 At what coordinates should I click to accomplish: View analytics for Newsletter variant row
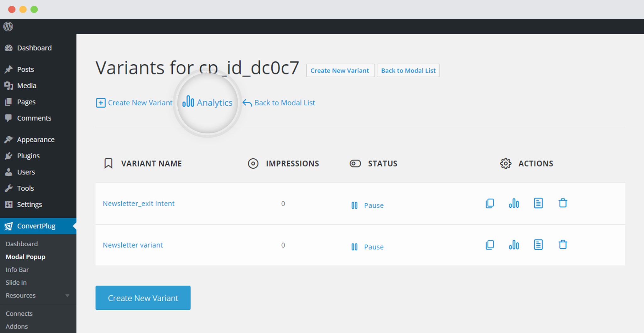pos(514,245)
